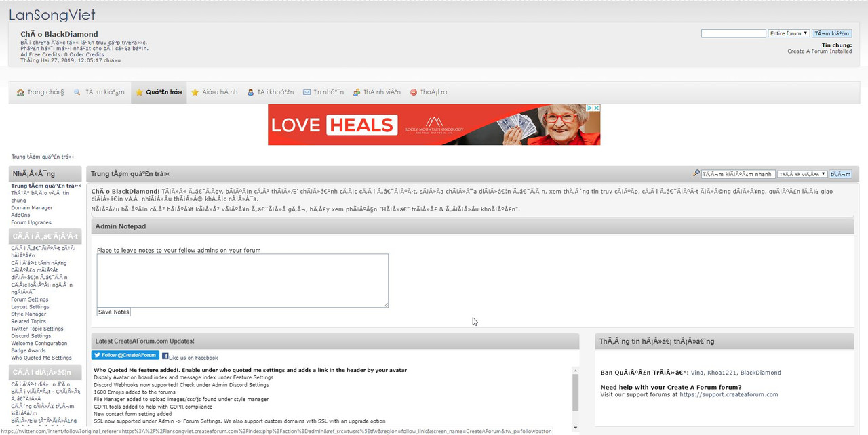The height and width of the screenshot is (435, 868).
Task: Open the Entire forum search scope dropdown
Action: pyautogui.click(x=789, y=33)
